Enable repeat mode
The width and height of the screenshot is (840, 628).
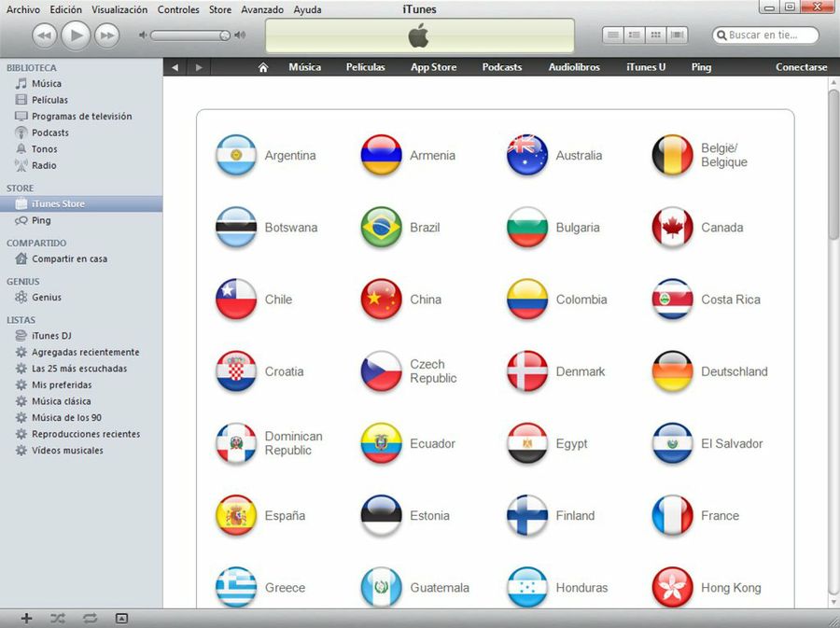point(90,618)
